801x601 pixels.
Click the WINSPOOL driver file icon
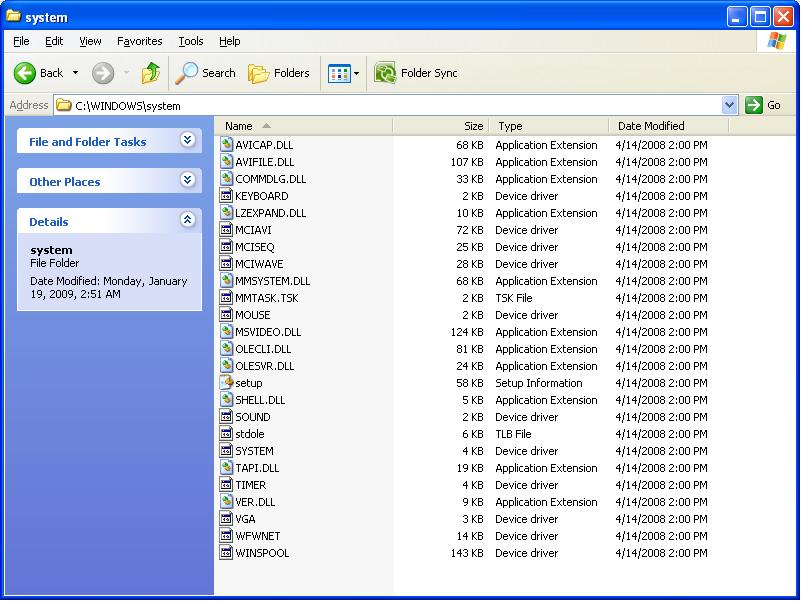click(227, 553)
